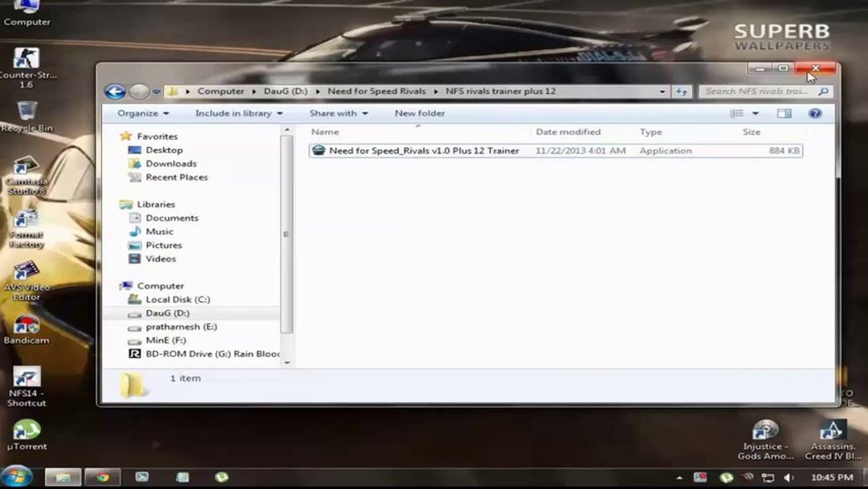
Task: Focus the Search NFS rivals trainer field
Action: 765,91
